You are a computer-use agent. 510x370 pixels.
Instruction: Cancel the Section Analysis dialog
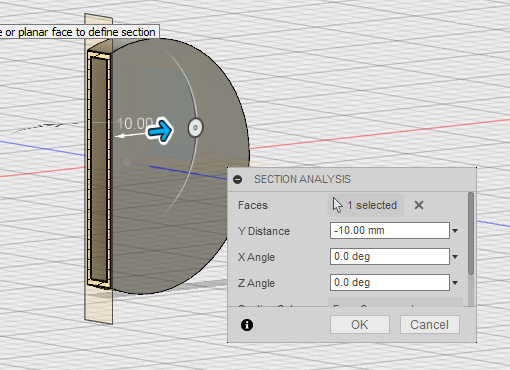pos(430,325)
